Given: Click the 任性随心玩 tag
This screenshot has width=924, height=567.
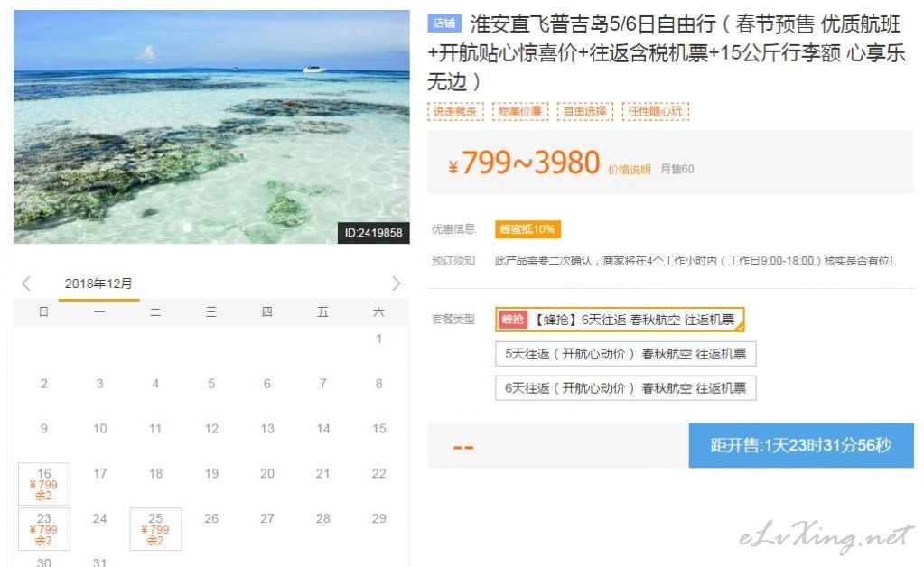Looking at the screenshot, I should tap(655, 111).
